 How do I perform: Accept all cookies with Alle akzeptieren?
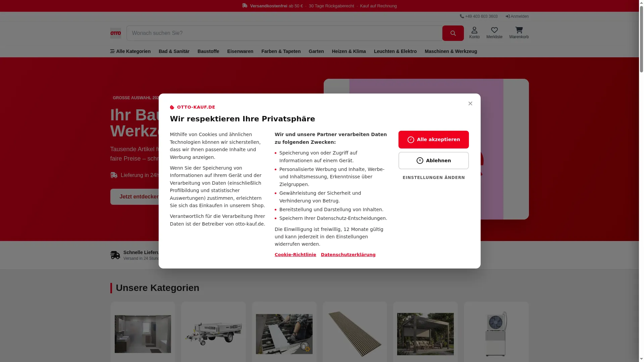click(433, 139)
